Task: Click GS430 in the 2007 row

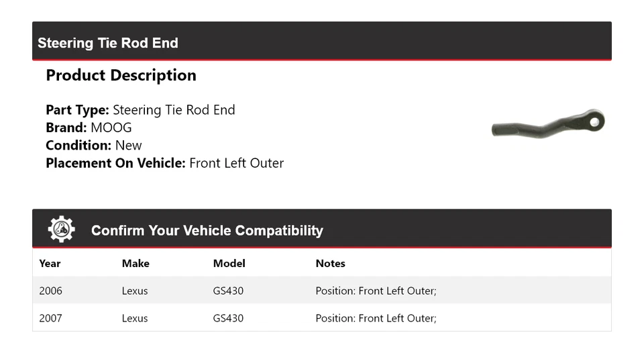Action: click(228, 318)
